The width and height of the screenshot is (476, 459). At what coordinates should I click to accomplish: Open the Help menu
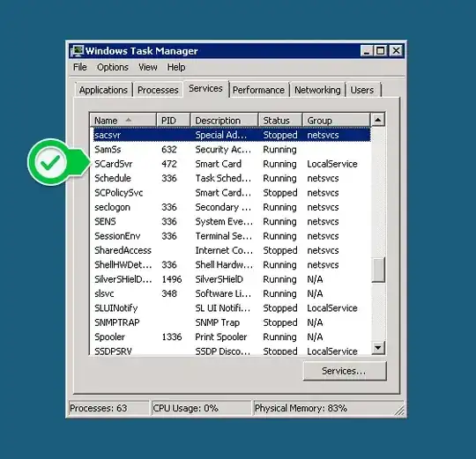tap(176, 67)
